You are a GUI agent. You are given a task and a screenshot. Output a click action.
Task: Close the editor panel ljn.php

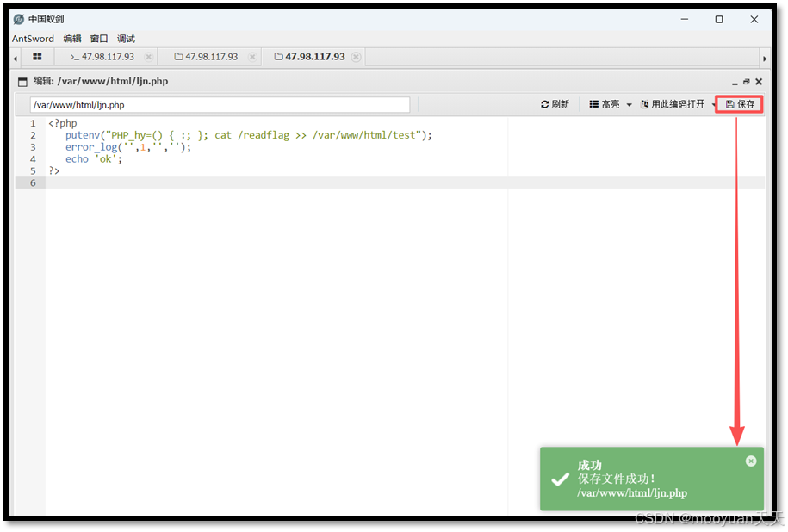click(x=759, y=82)
